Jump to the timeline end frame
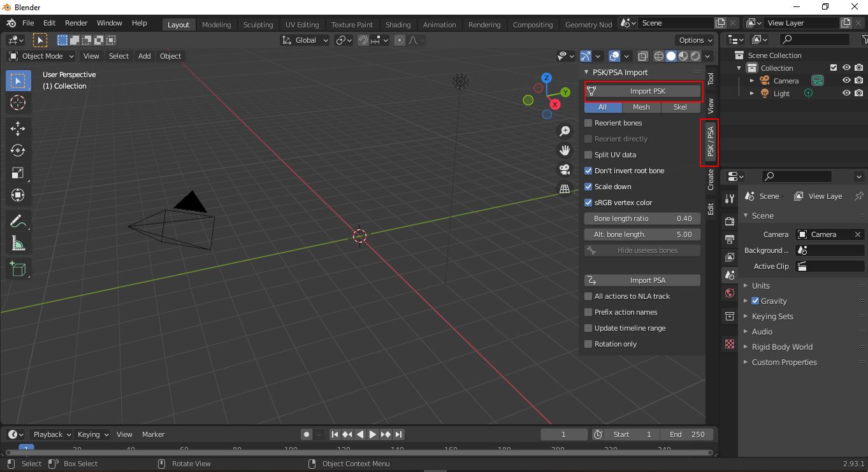The image size is (868, 472). [x=398, y=434]
